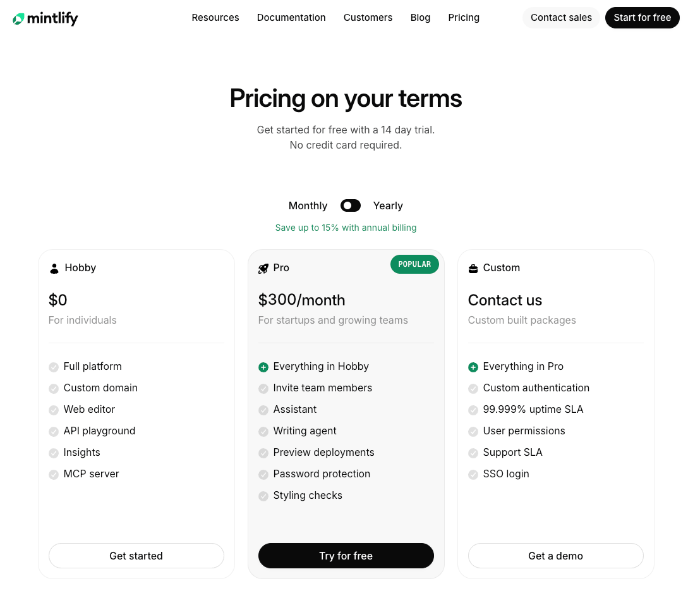Click the Mintlify logo
The width and height of the screenshot is (700, 593).
pyautogui.click(x=45, y=18)
